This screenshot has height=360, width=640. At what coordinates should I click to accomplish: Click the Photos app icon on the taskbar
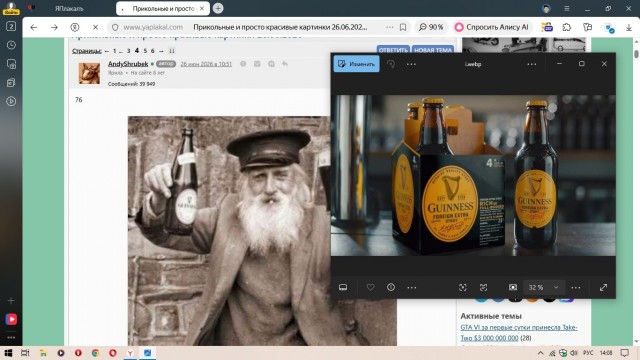(147, 353)
